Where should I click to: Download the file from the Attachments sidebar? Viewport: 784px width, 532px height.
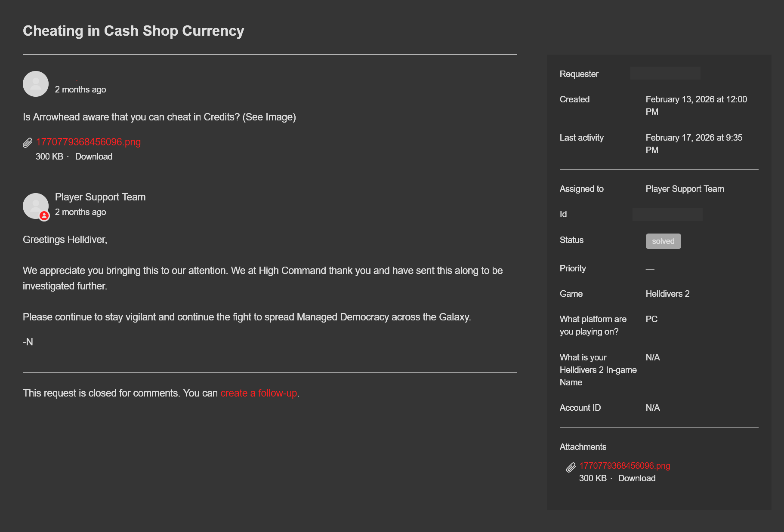point(637,478)
